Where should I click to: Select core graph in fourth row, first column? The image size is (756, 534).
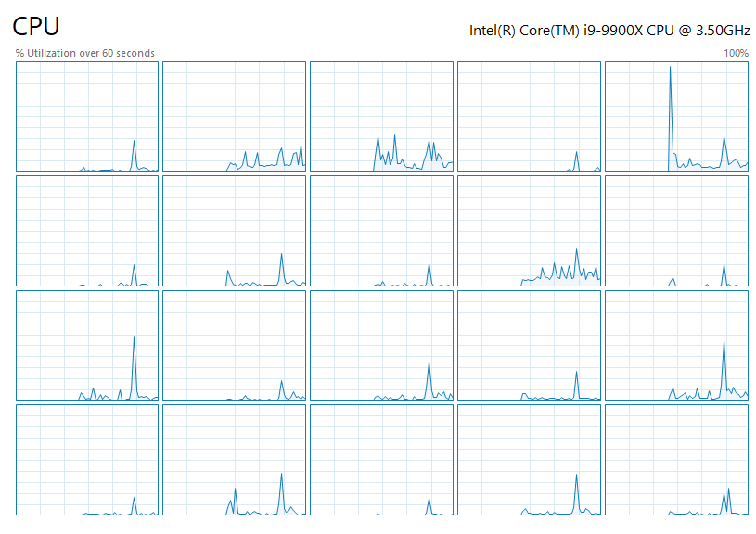[87, 460]
